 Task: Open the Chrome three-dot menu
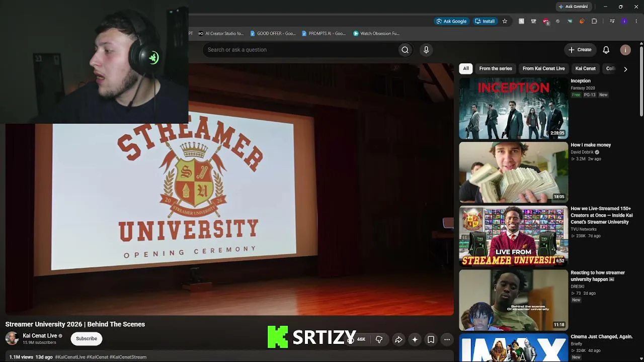(636, 21)
